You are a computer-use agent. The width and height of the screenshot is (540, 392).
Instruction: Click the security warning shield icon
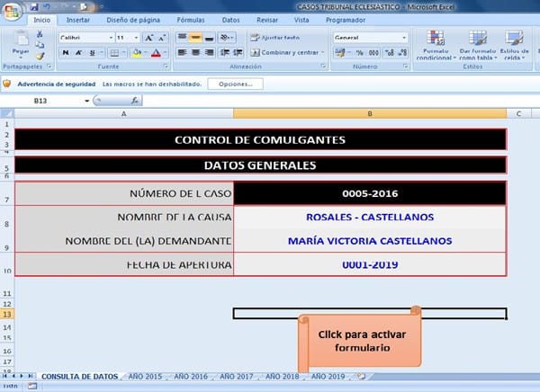click(x=7, y=84)
